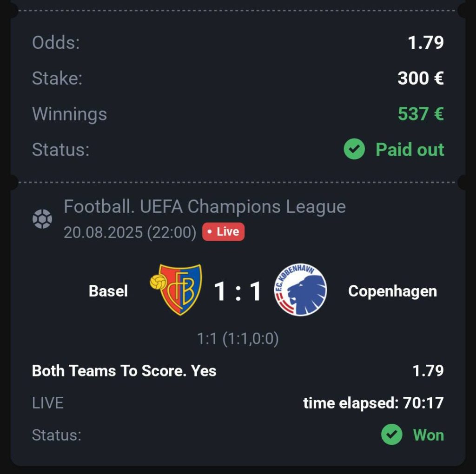Tap the red Live badge
Viewport: 476px width, 474px height.
[x=223, y=231]
